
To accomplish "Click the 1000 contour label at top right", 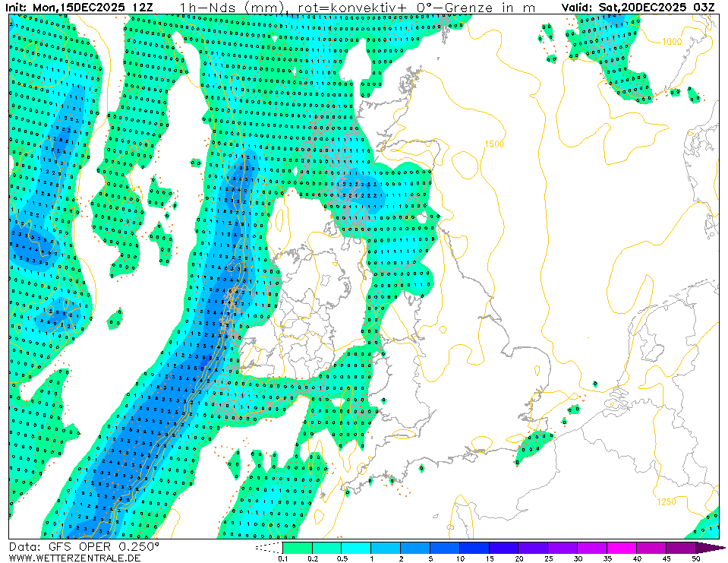I will coord(671,42).
